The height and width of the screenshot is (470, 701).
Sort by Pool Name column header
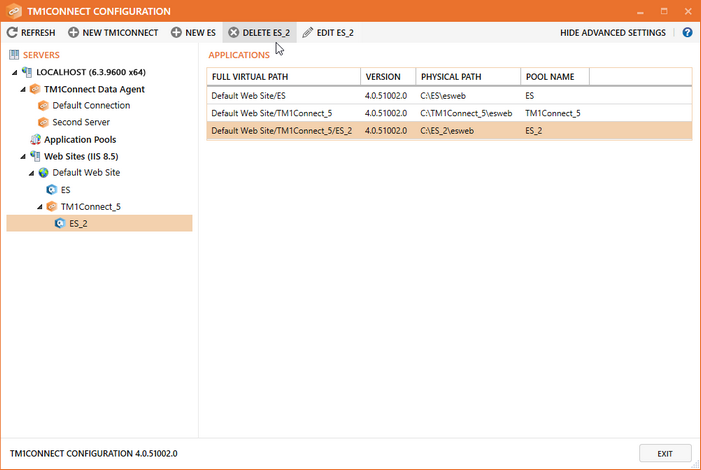click(555, 77)
